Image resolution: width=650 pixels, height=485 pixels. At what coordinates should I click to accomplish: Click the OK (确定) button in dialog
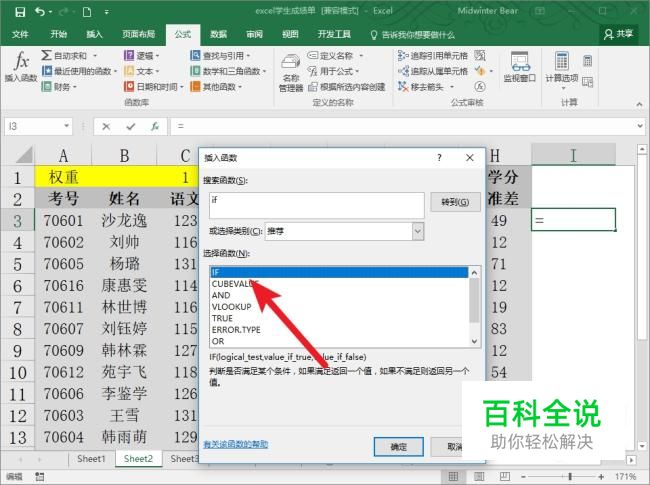(x=398, y=446)
